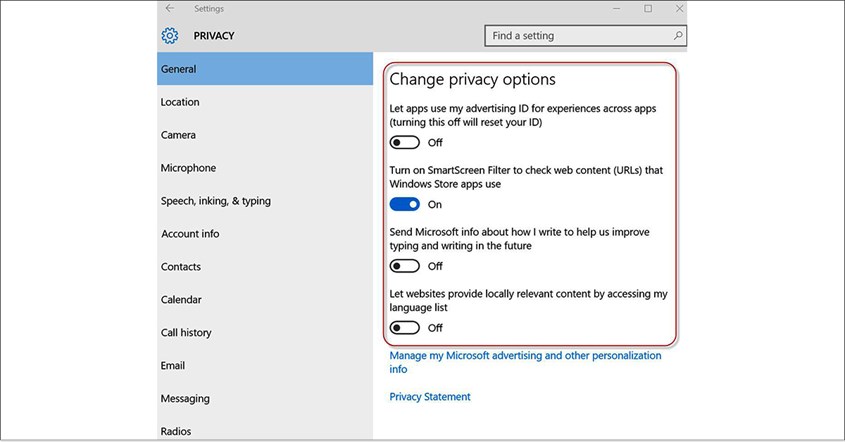Type in the Find a setting box
Screen dimensions: 845x442
click(578, 36)
